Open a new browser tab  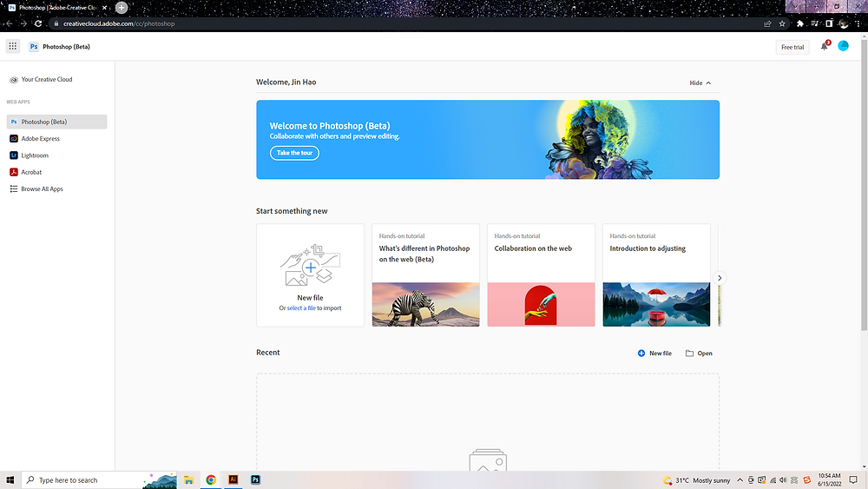coord(122,8)
